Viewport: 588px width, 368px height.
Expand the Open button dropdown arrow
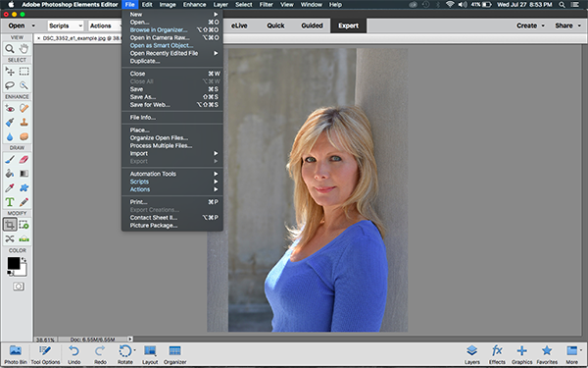pos(33,26)
